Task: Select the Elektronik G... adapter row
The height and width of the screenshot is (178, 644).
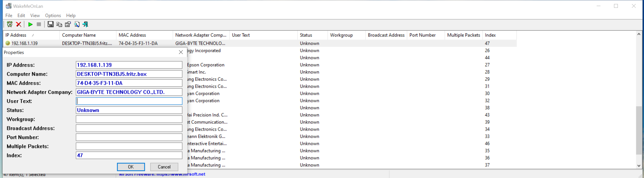Action: point(352,136)
